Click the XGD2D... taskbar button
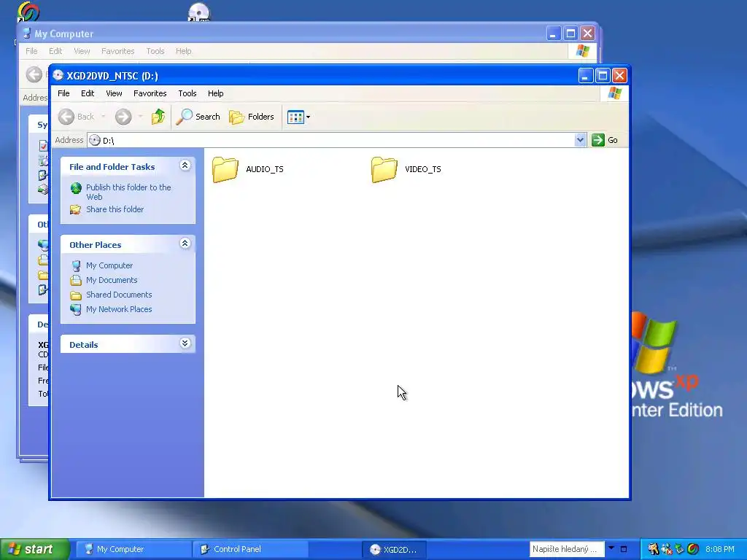The width and height of the screenshot is (747, 560). (x=394, y=550)
